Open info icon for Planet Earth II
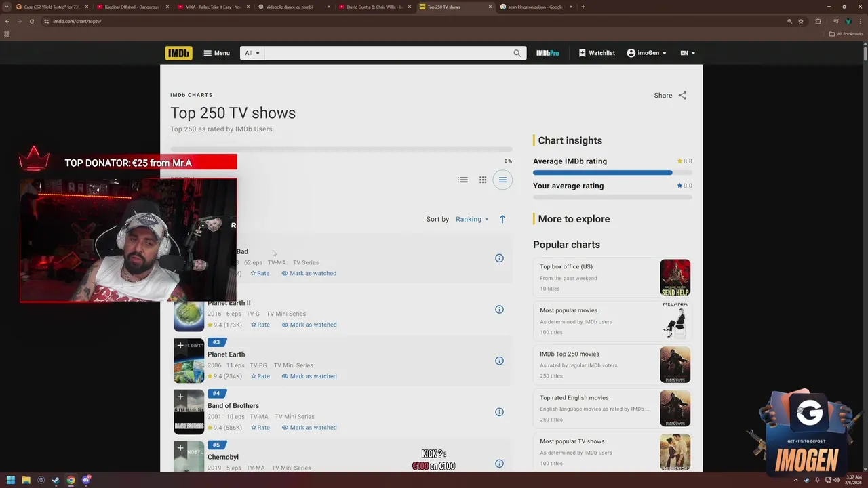This screenshot has height=488, width=868. click(x=499, y=310)
